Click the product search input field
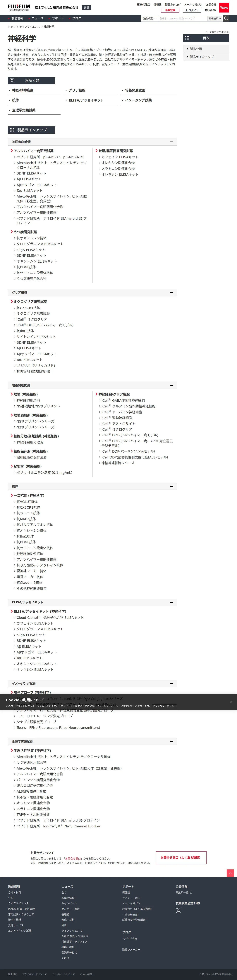The height and width of the screenshot is (980, 237). coord(183,18)
